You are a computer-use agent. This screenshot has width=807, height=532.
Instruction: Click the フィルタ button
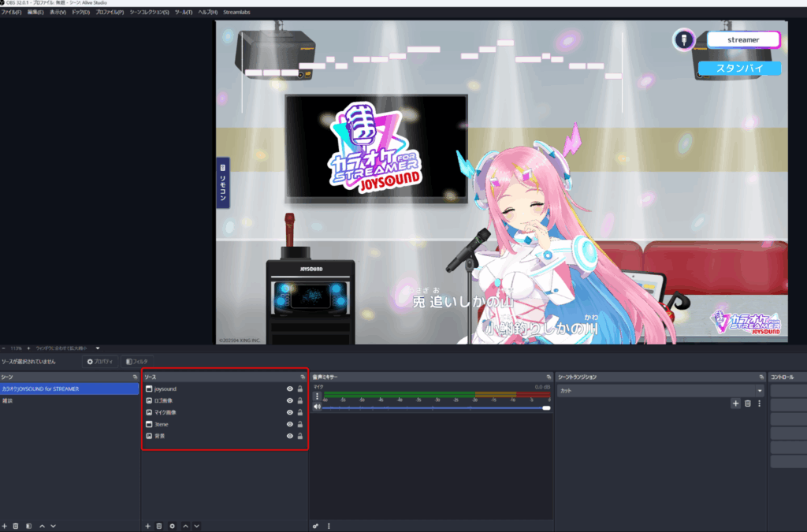coord(137,362)
